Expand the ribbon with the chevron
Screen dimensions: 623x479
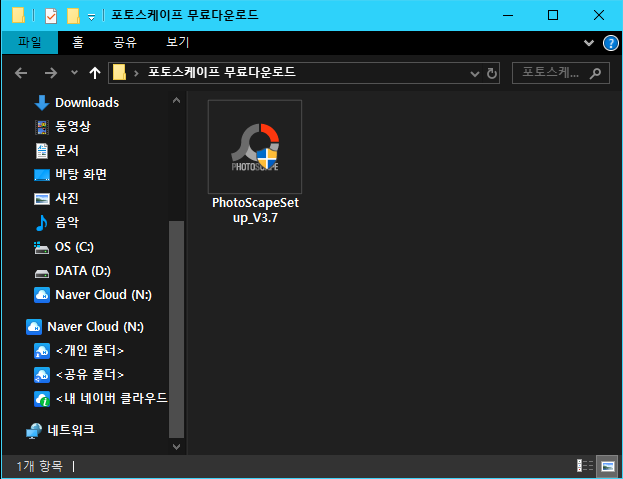pos(589,43)
